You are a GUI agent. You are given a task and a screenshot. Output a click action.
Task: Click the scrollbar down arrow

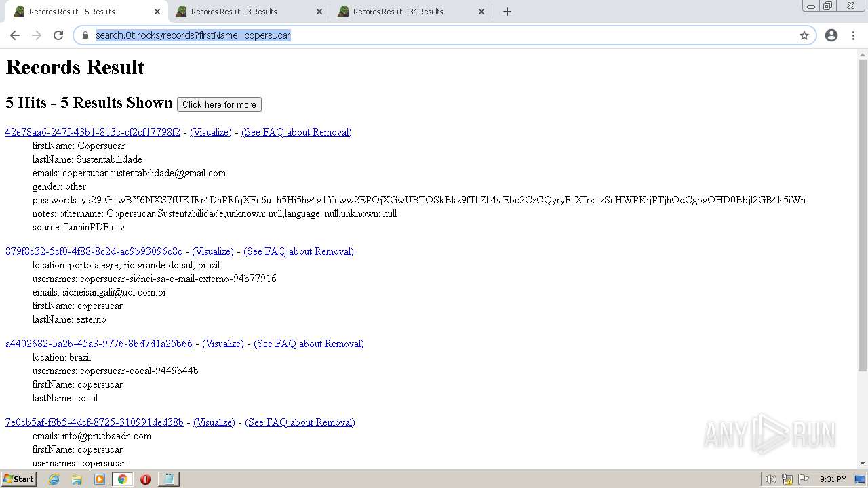[863, 462]
